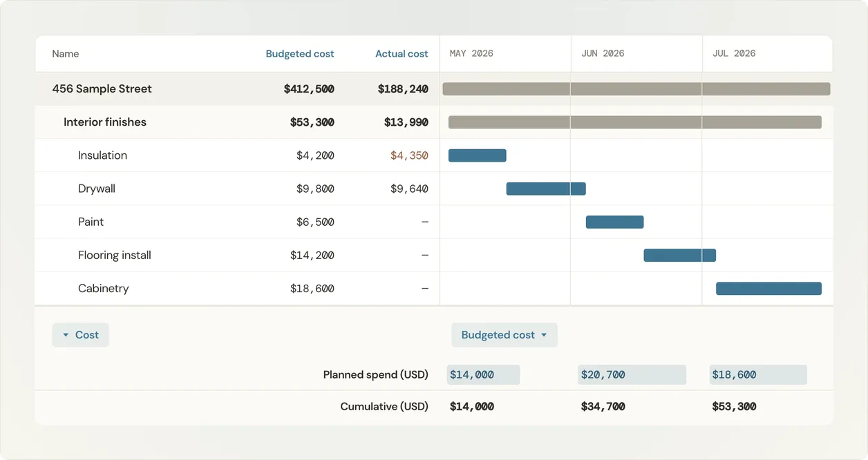Viewport: 868px width, 460px height.
Task: Click the 456 Sample Street gantt bar
Action: pyautogui.click(x=636, y=89)
